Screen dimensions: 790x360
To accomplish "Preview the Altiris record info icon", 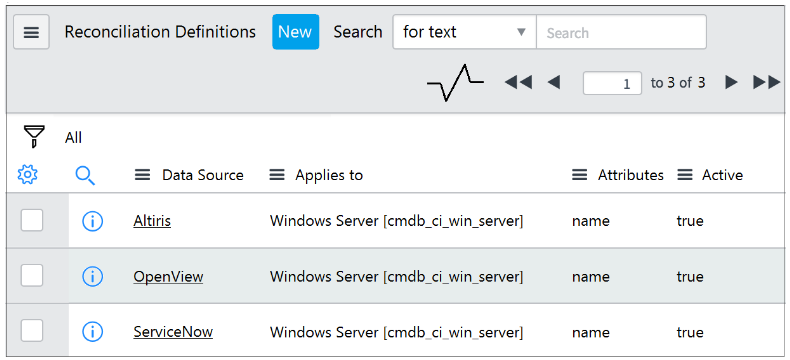I will [92, 221].
